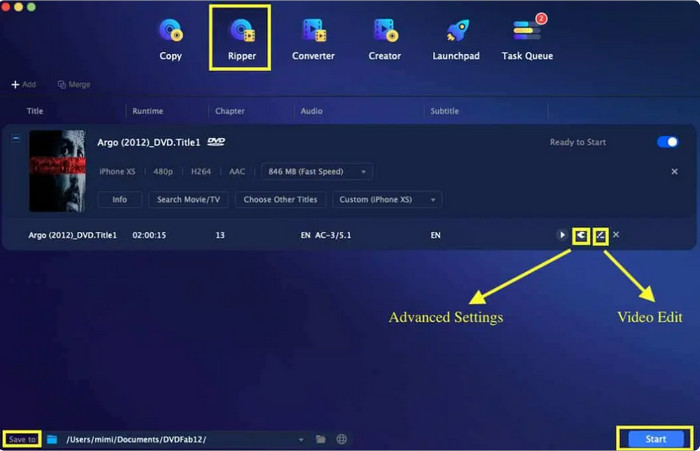Click the Chapter column header

pyautogui.click(x=229, y=111)
